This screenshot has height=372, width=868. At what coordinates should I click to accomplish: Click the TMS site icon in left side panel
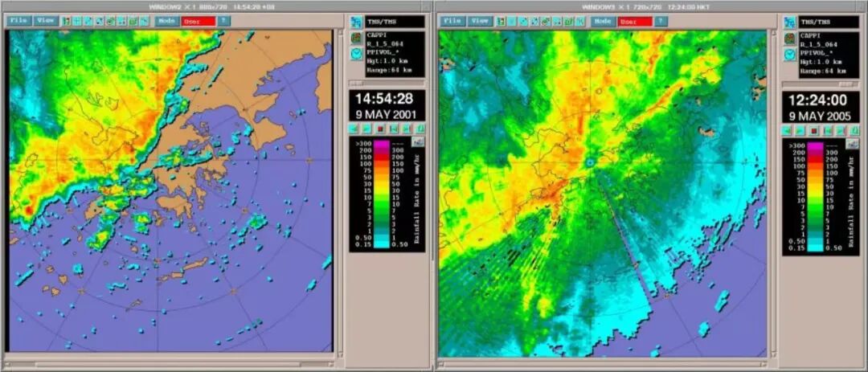(x=356, y=22)
